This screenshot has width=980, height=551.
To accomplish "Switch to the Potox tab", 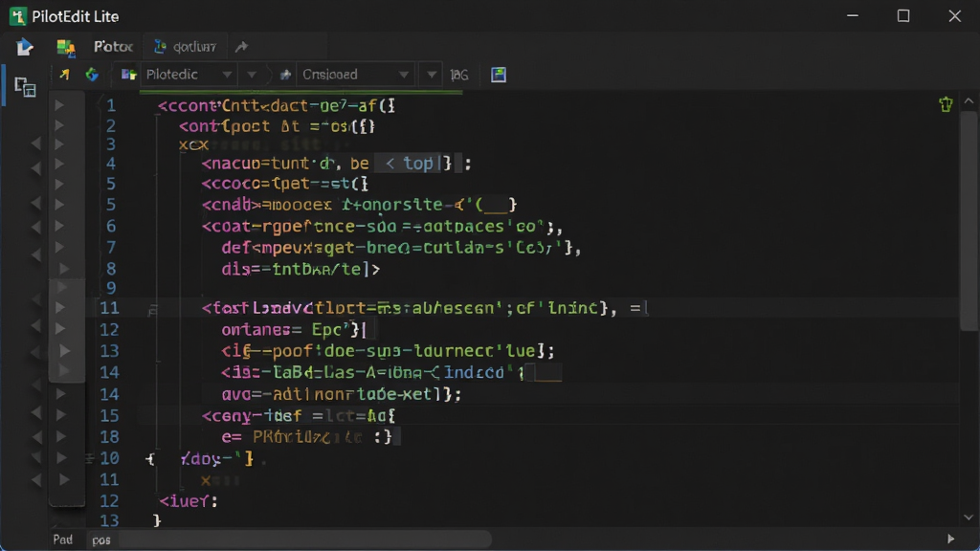I will 113,47.
